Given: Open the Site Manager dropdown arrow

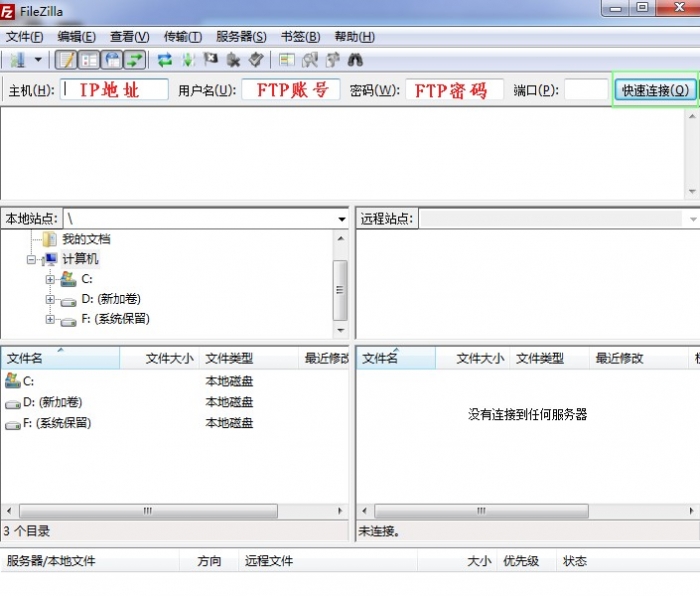Looking at the screenshot, I should 38,60.
